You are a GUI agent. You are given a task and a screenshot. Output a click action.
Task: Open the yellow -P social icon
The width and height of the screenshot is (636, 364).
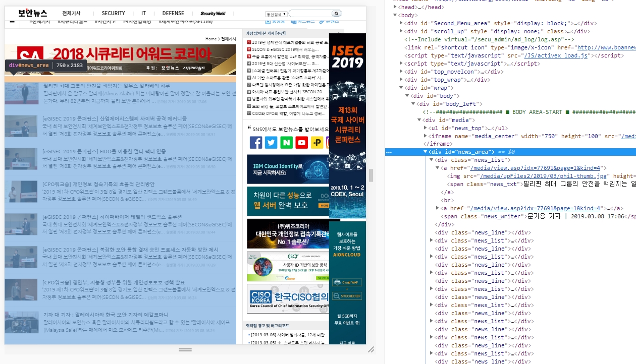coord(317,143)
